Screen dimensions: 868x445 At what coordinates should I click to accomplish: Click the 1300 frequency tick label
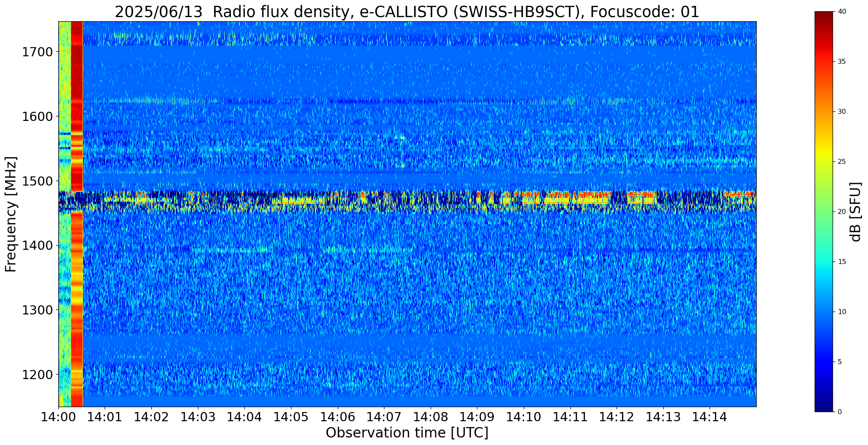pyautogui.click(x=37, y=310)
